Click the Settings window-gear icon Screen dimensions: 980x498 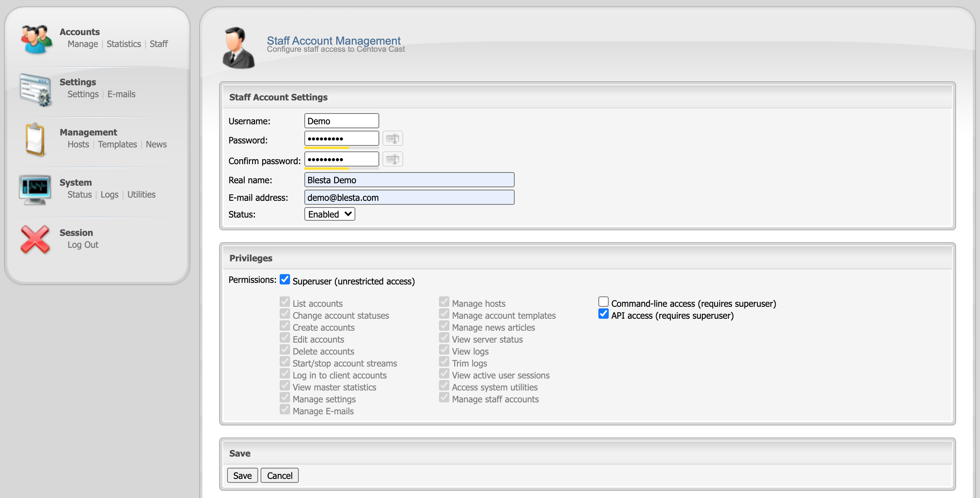[x=35, y=90]
